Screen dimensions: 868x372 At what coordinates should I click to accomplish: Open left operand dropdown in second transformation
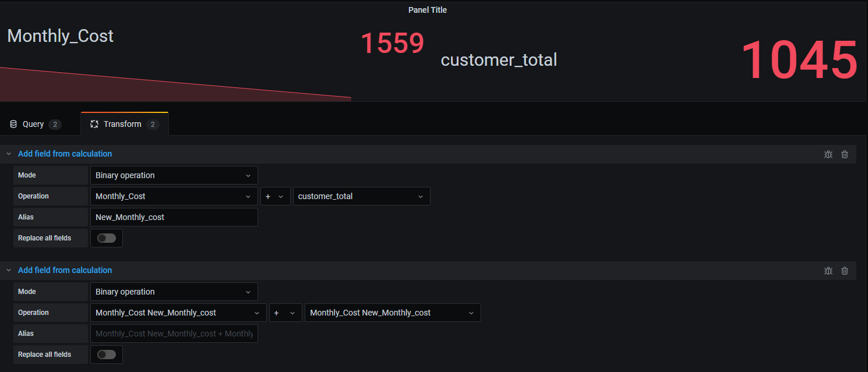point(178,313)
